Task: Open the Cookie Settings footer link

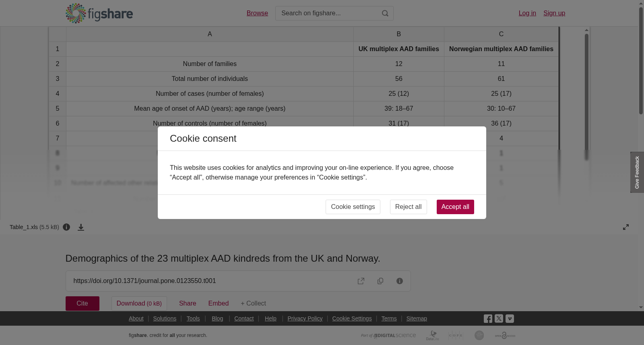Action: (352, 318)
